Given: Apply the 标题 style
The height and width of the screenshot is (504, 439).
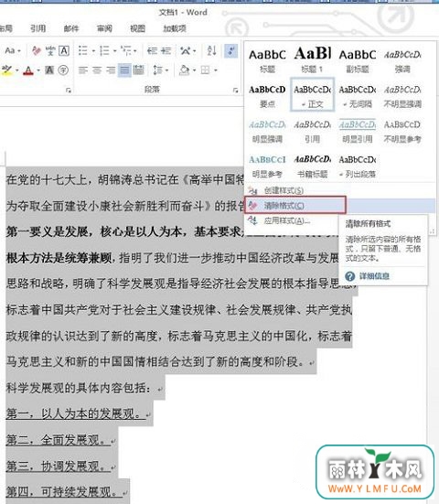Looking at the screenshot, I should pos(267,60).
